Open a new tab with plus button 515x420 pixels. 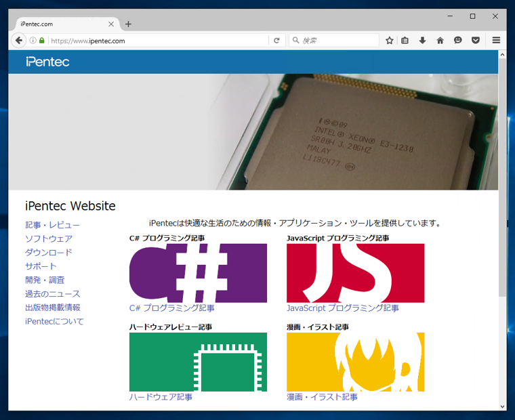click(129, 24)
